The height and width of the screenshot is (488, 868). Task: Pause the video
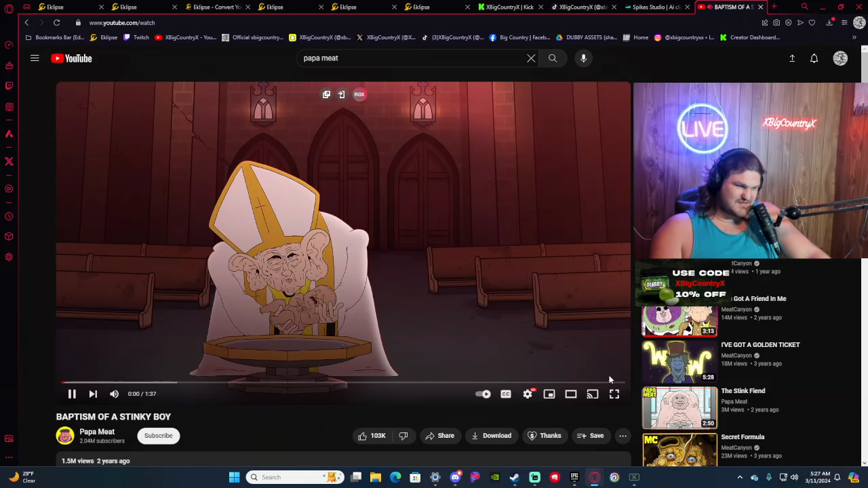click(72, 394)
